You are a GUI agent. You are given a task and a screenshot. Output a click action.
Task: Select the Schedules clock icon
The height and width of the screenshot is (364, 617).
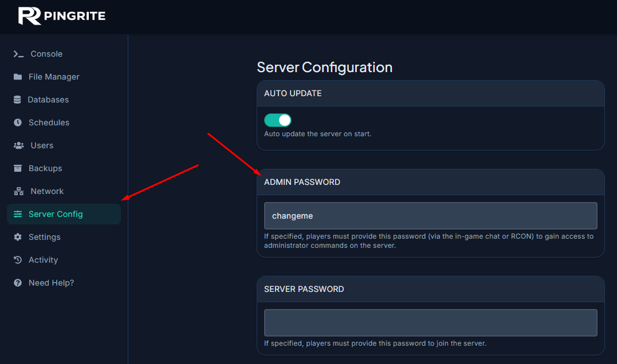tap(17, 122)
